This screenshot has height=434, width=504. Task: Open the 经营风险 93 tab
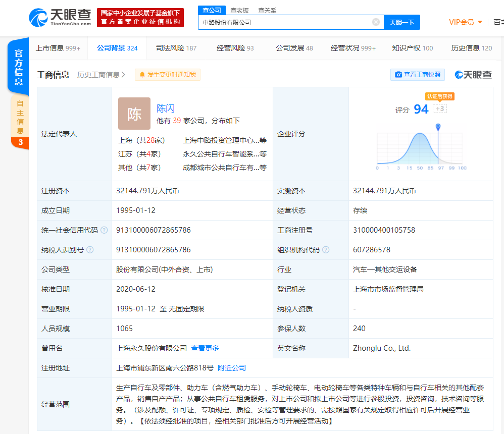pyautogui.click(x=235, y=48)
